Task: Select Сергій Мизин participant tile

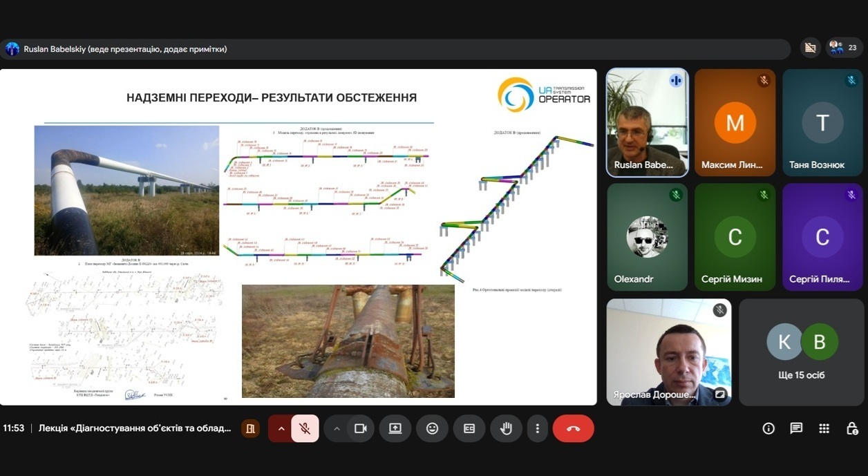Action: pyautogui.click(x=735, y=237)
